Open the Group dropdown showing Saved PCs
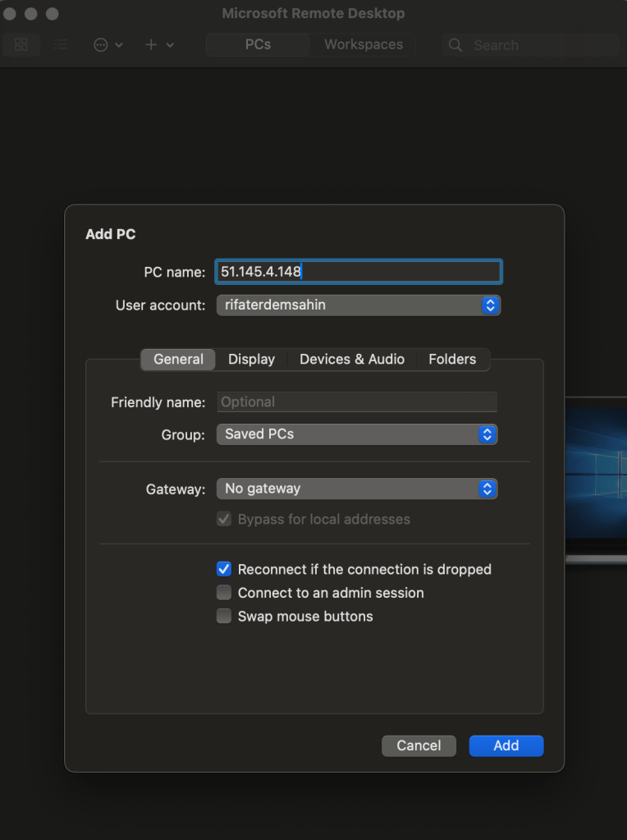This screenshot has height=840, width=627. point(357,434)
